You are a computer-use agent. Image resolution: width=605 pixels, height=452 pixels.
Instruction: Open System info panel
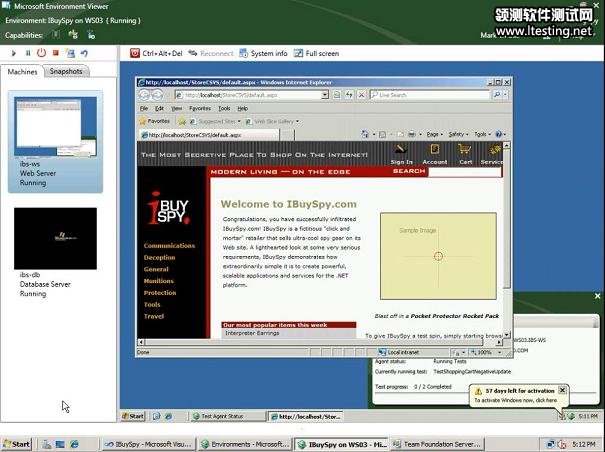pos(263,53)
